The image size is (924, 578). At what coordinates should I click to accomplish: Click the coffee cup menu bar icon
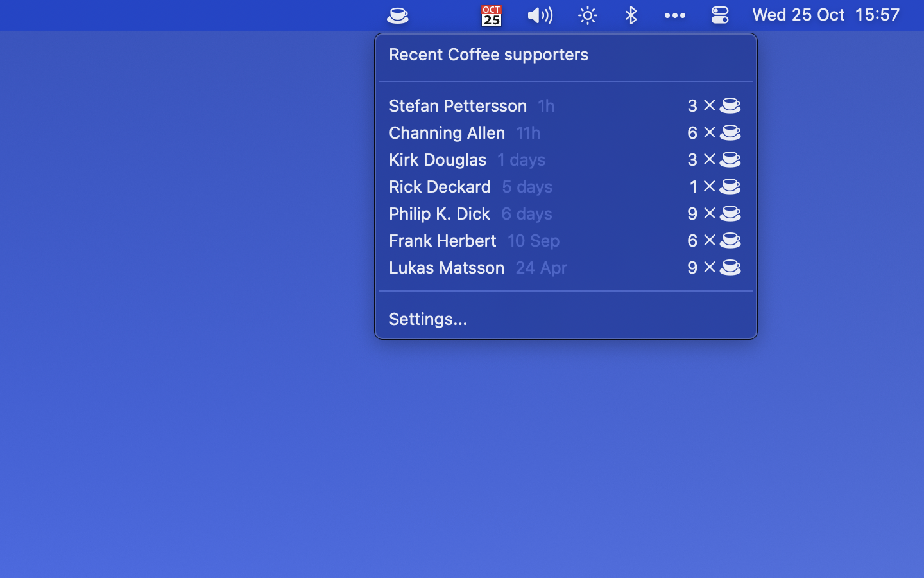tap(398, 15)
